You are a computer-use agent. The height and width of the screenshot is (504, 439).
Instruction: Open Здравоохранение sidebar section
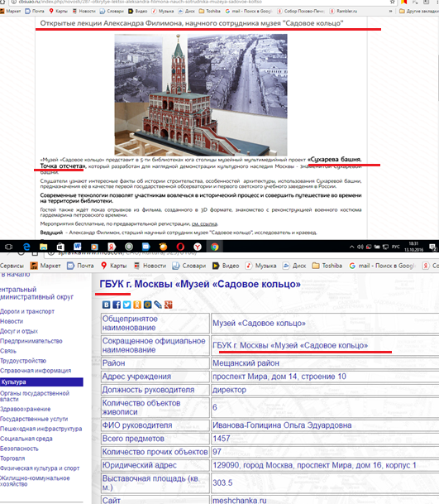pos(26,409)
